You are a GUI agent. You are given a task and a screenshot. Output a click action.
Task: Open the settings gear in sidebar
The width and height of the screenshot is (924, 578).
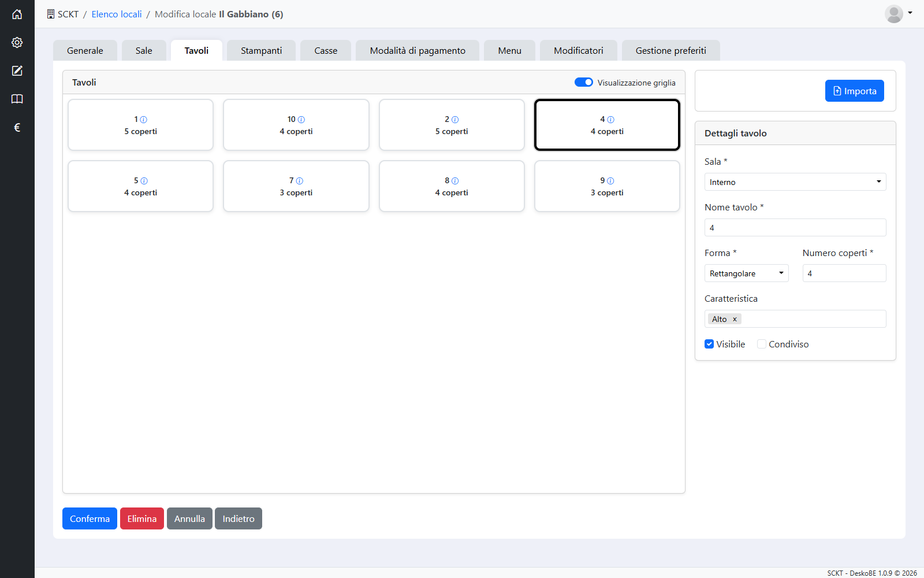(x=17, y=43)
